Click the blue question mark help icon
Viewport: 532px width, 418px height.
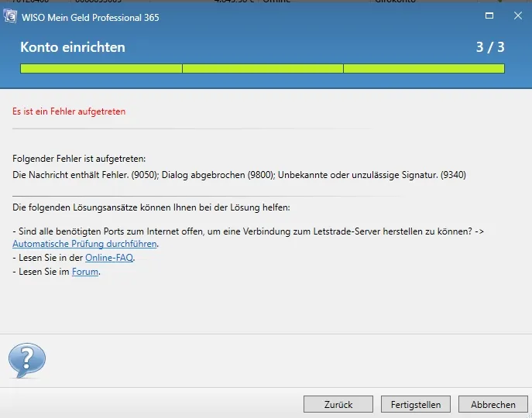click(27, 360)
